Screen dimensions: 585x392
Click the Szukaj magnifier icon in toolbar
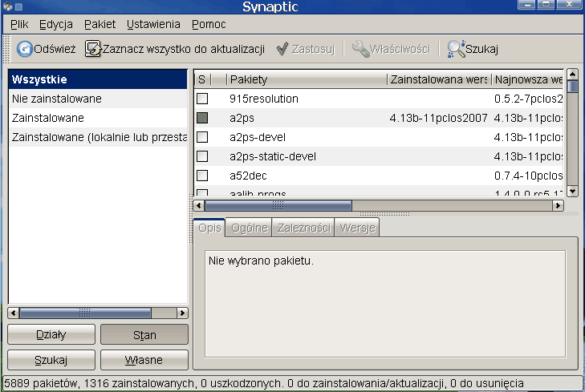pyautogui.click(x=456, y=49)
